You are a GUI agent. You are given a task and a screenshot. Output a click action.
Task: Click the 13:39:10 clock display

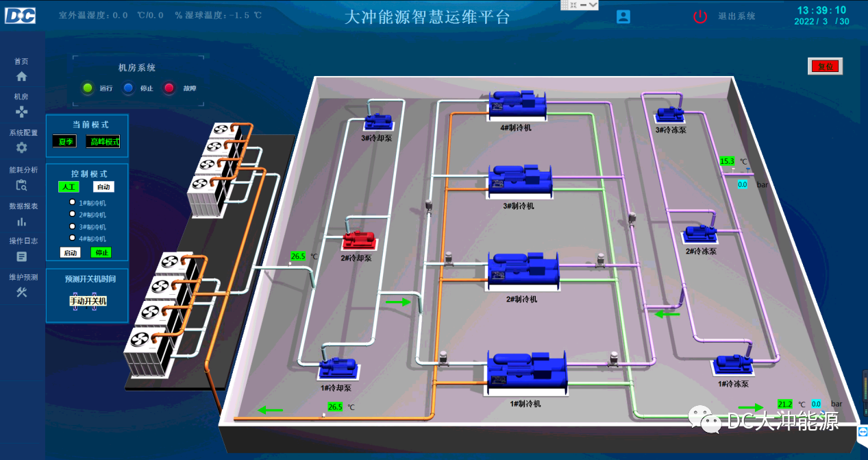pyautogui.click(x=821, y=10)
